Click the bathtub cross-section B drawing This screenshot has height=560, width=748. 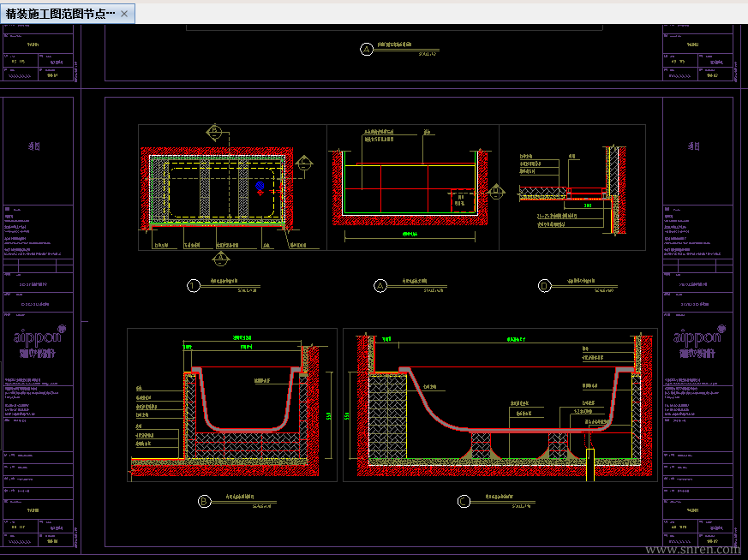pos(225,411)
